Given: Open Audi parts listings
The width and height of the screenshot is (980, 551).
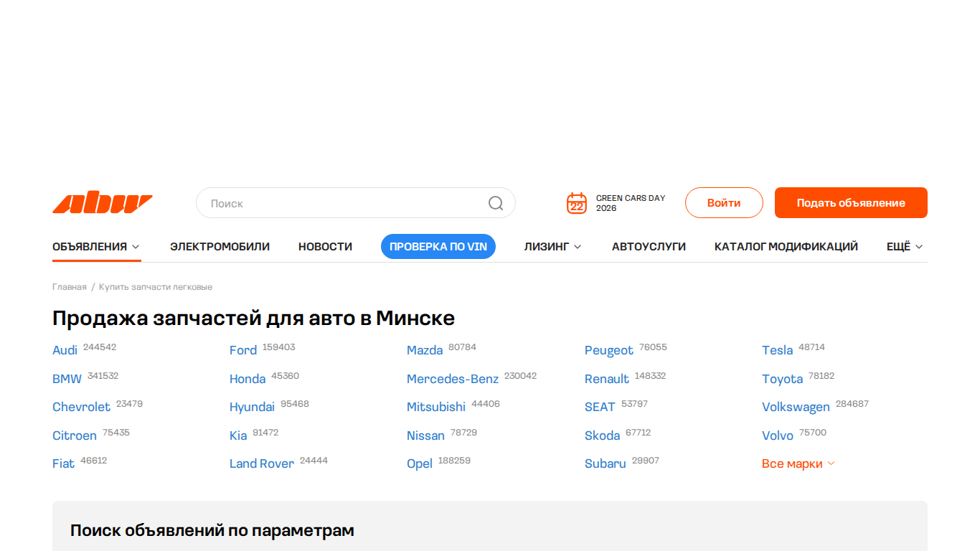Looking at the screenshot, I should click(65, 350).
